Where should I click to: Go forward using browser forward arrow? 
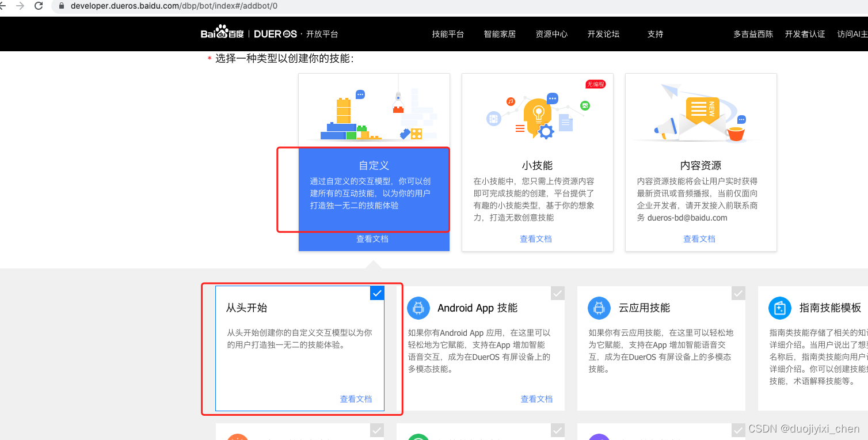coord(20,6)
